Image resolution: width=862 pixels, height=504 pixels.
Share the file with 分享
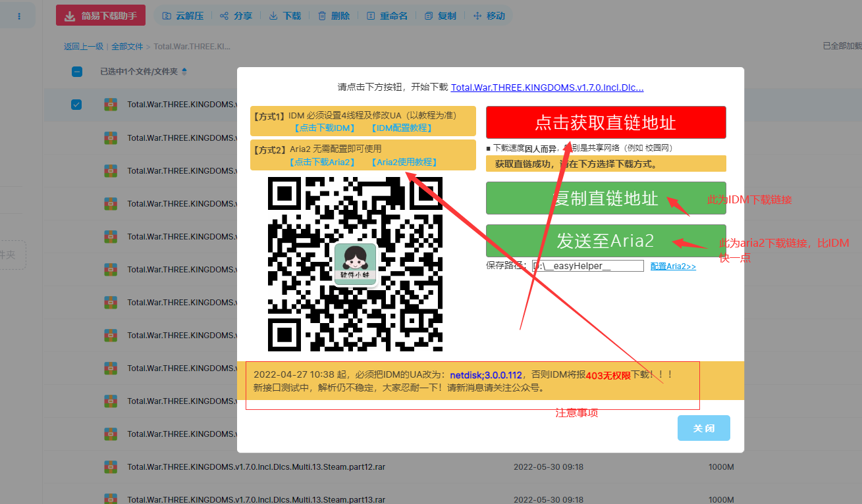236,16
